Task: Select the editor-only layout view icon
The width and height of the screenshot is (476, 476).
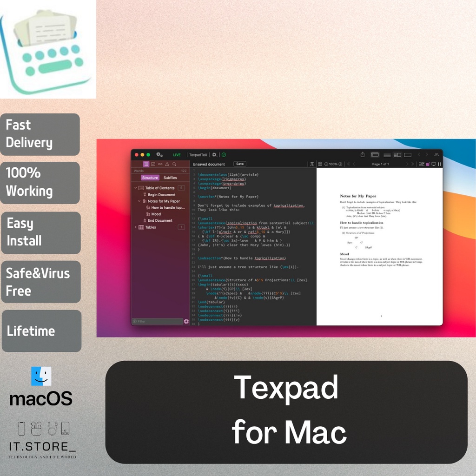Action: point(388,155)
